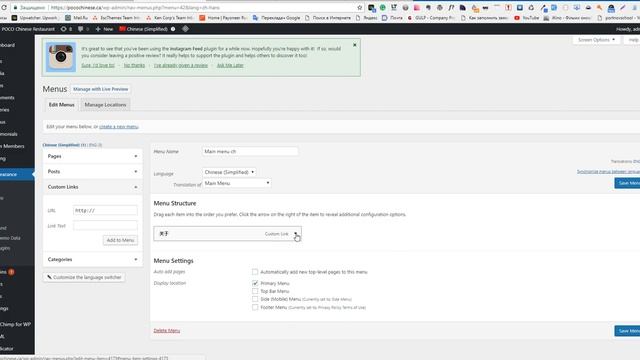640x360 pixels.
Task: Click top Save Menu button
Action: click(x=627, y=183)
